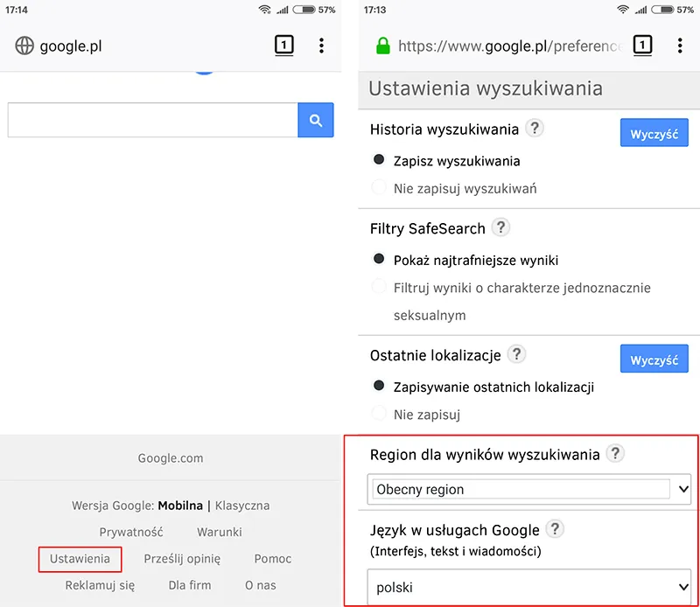Open the 'polski' language dropdown
The height and width of the screenshot is (607, 700).
pyautogui.click(x=530, y=587)
